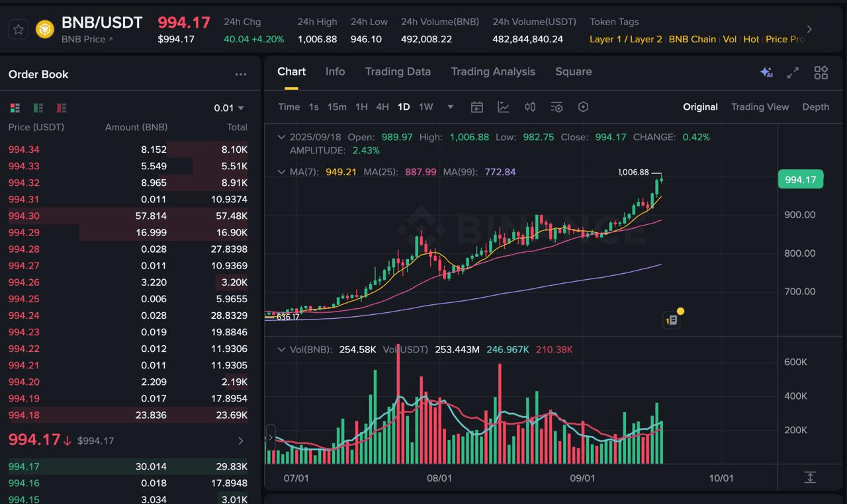Switch to the Chart tab
Viewport: 847px width, 504px height.
click(291, 71)
